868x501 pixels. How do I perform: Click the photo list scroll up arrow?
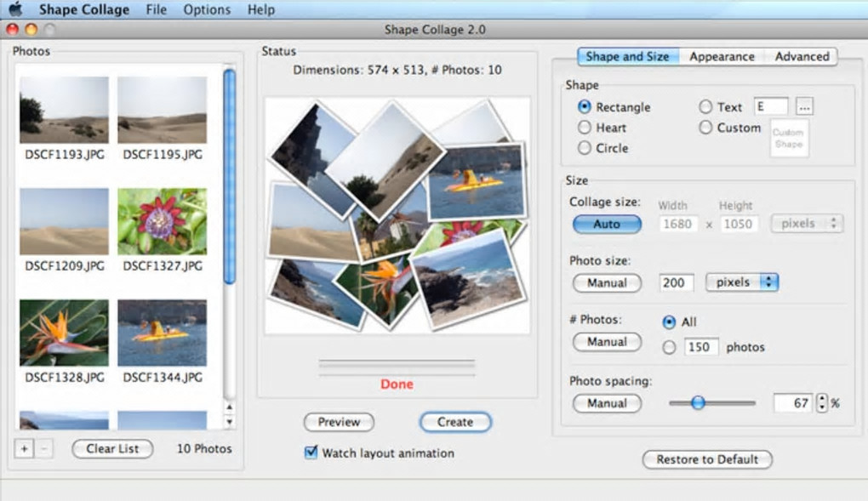pos(229,407)
